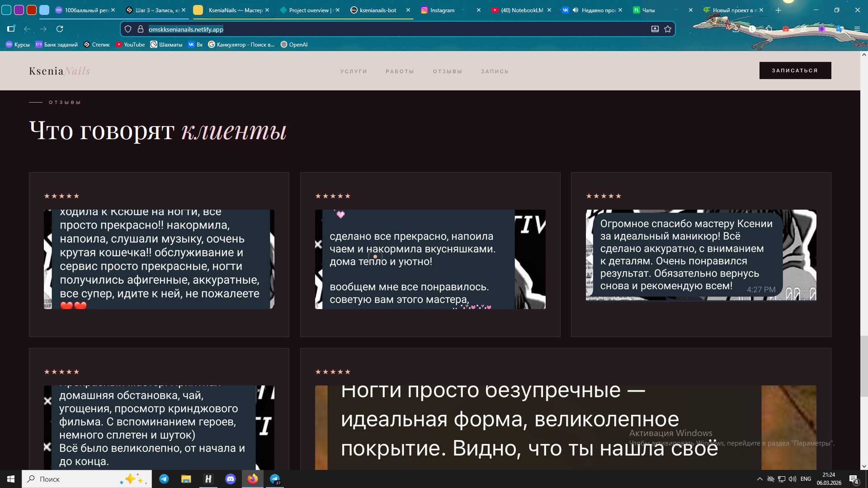Switch to the Шаг 3 – Запись tab

tap(156, 10)
